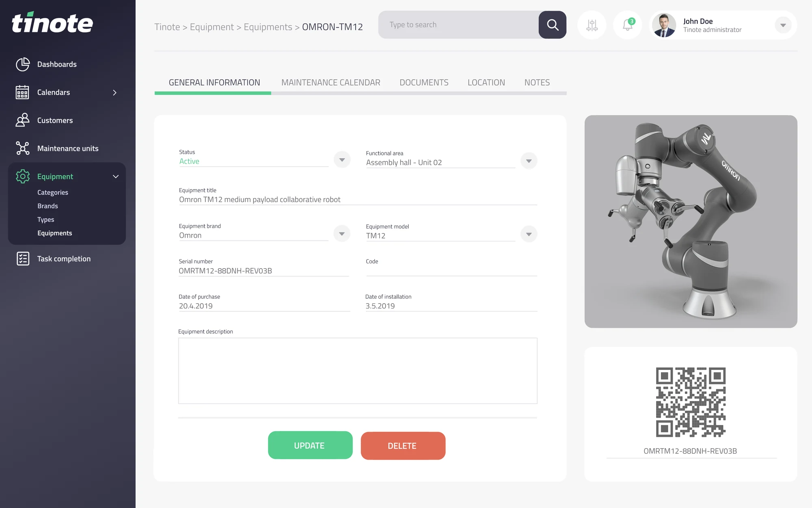Click the Task completion checklist icon
The image size is (812, 508).
23,258
